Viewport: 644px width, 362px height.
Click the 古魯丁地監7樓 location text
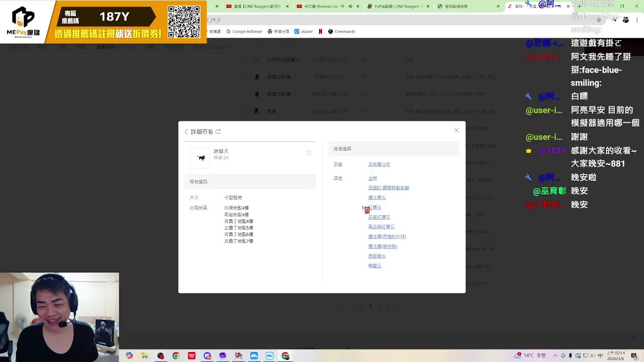(238, 241)
